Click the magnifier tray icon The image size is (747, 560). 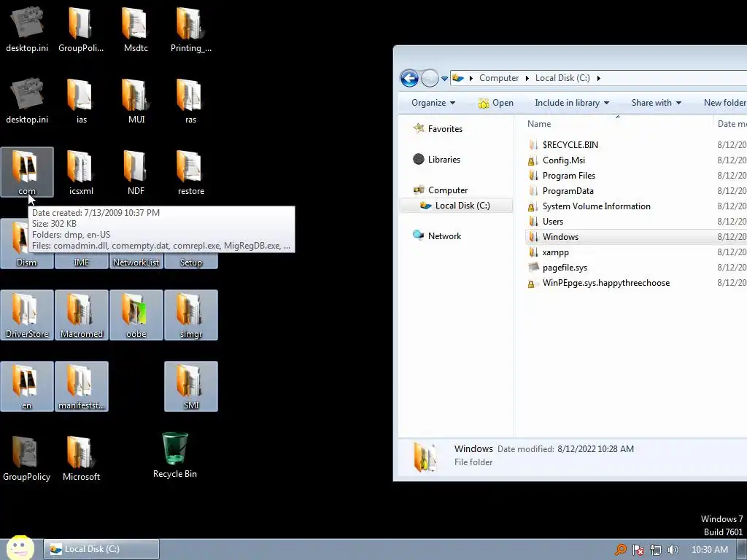pos(620,550)
